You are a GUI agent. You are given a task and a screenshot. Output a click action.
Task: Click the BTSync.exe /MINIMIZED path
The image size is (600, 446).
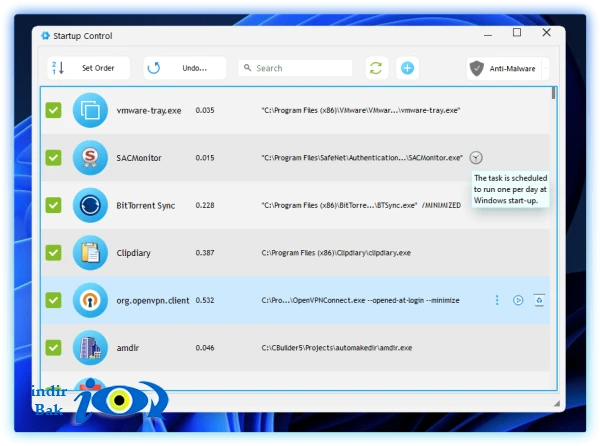(361, 205)
